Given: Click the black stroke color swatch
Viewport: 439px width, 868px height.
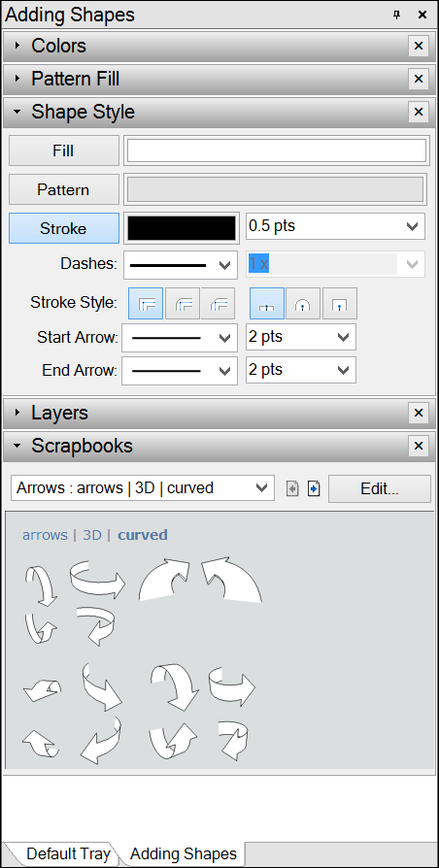Looking at the screenshot, I should (182, 228).
